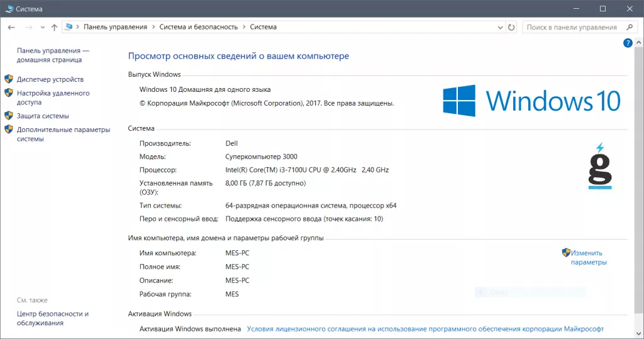Go back with the left arrow button
This screenshot has height=339, width=644.
(11, 27)
